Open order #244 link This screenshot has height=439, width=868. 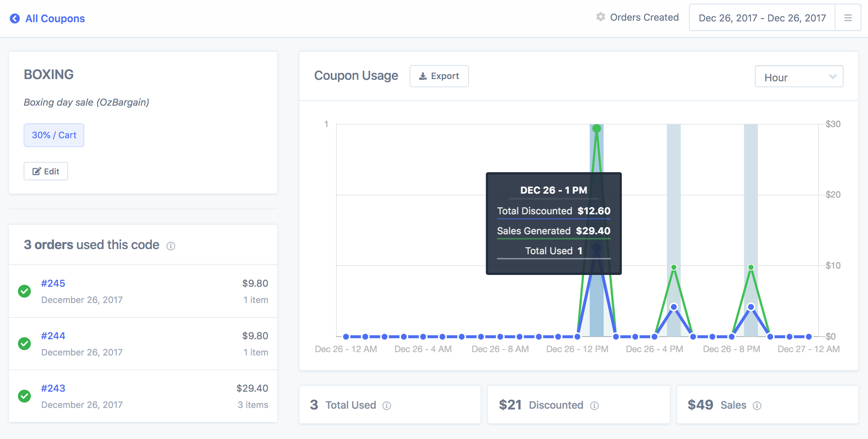(53, 336)
